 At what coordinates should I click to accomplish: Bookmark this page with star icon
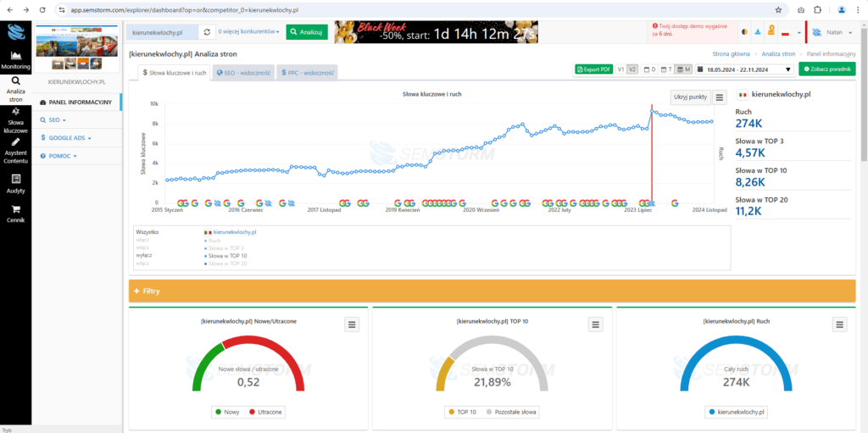coord(778,10)
